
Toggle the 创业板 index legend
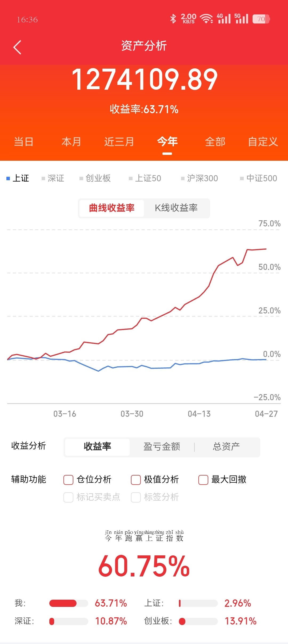coord(95,178)
